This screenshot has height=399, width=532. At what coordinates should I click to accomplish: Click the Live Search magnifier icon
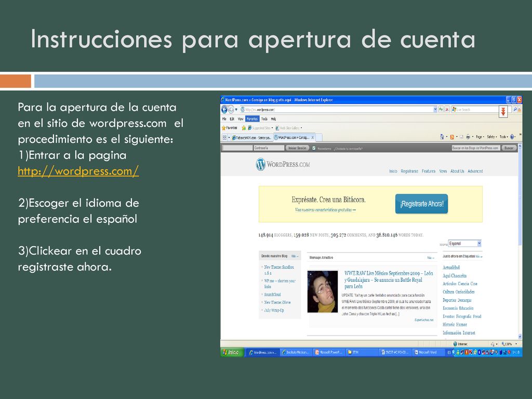tap(515, 109)
